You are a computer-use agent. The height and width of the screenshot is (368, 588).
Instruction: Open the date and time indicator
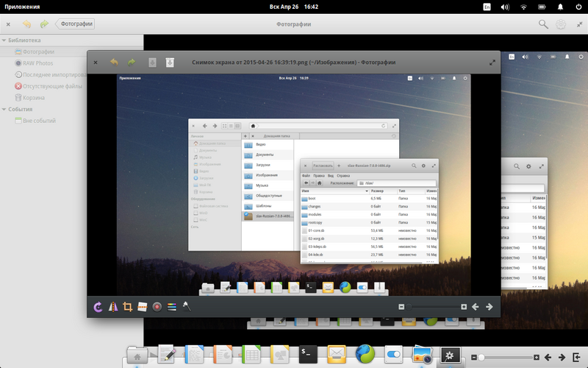coord(293,7)
